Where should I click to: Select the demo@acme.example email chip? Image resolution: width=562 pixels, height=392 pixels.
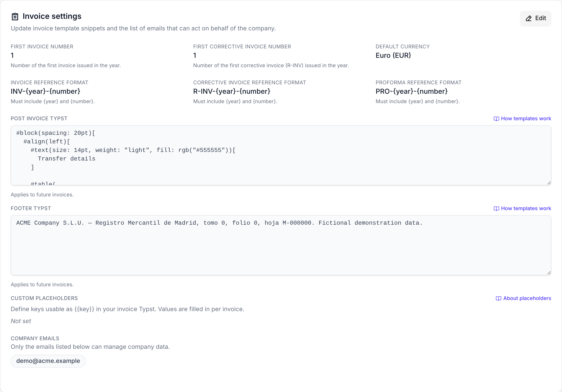pos(48,361)
